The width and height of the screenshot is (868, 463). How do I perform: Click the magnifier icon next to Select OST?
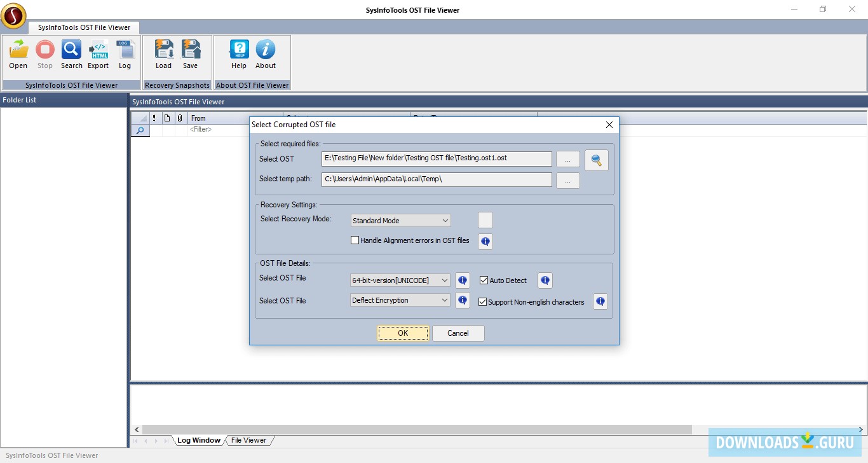(x=596, y=160)
